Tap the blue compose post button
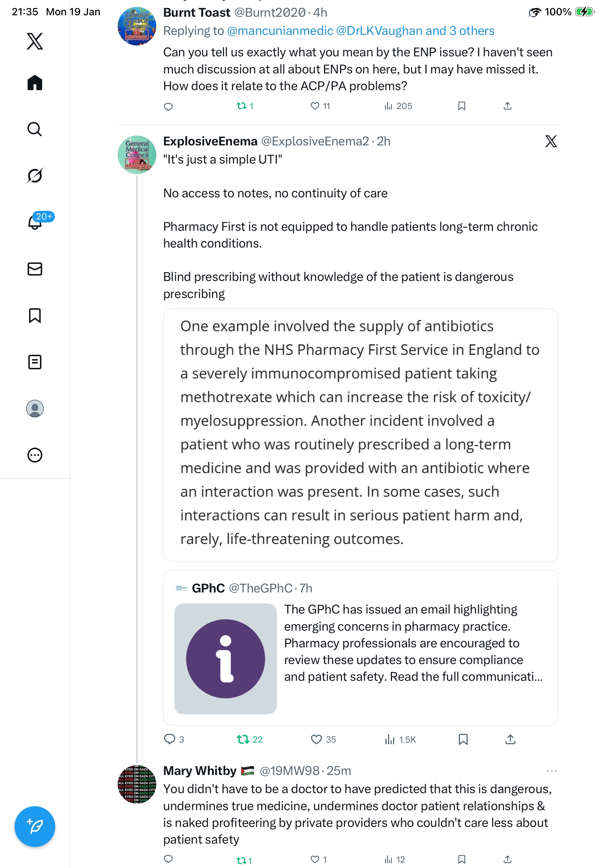This screenshot has height=868, width=606. coord(35,826)
